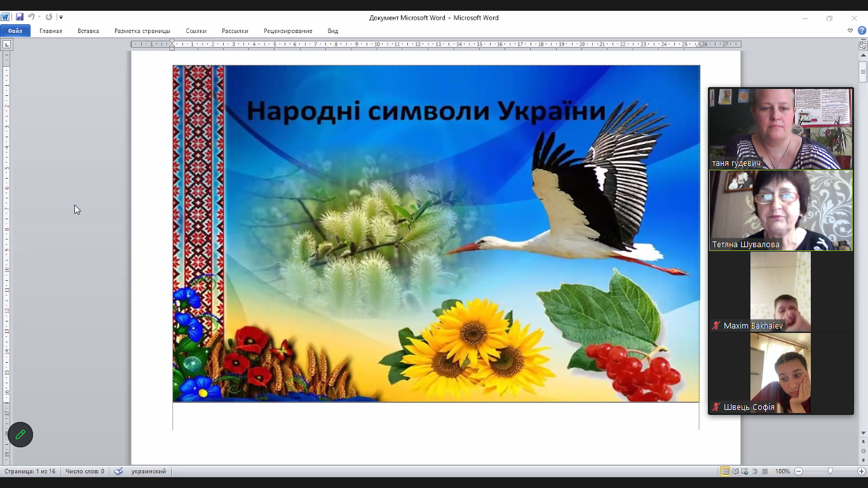Click the Redo/Repeat arrow in Quick Access Toolbar
Image resolution: width=868 pixels, height=488 pixels.
tap(49, 17)
